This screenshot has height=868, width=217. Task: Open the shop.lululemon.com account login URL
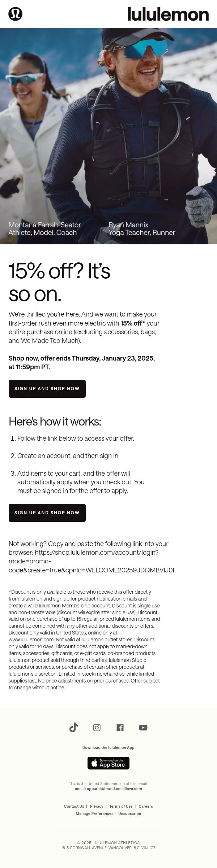[92, 561]
